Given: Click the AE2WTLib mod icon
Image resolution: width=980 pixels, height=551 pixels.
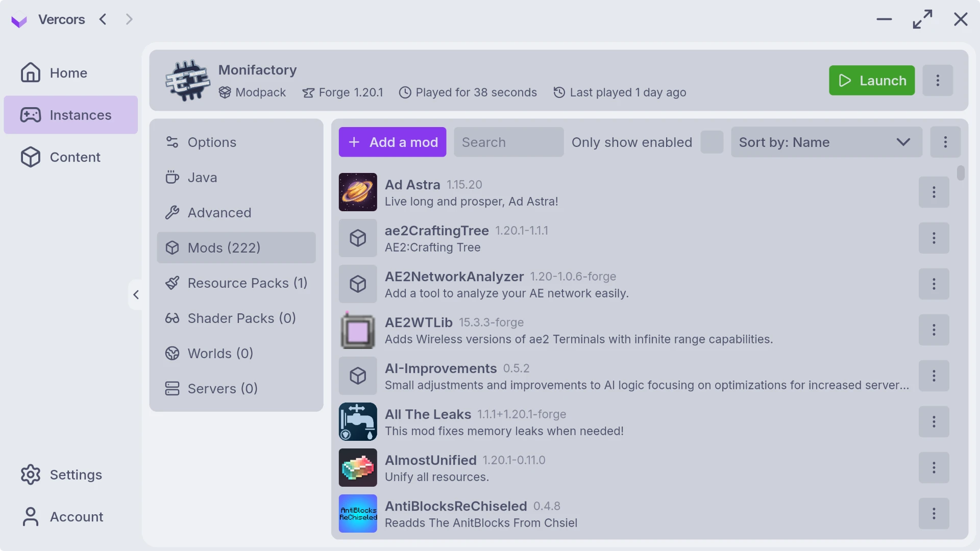Looking at the screenshot, I should tap(358, 330).
